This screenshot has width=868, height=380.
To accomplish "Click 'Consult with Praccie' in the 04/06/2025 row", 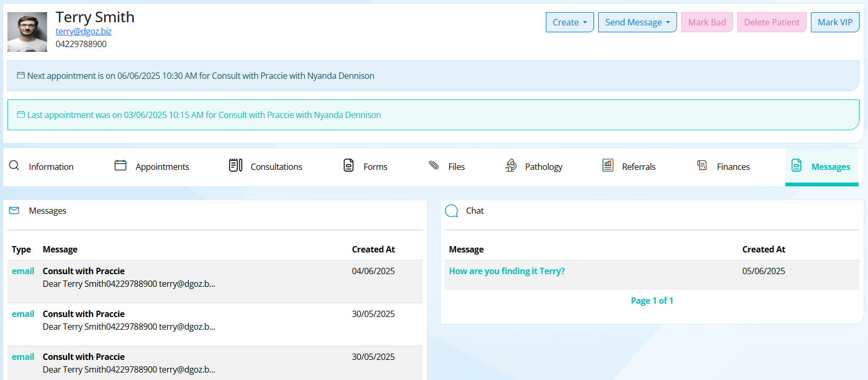I will tap(84, 271).
